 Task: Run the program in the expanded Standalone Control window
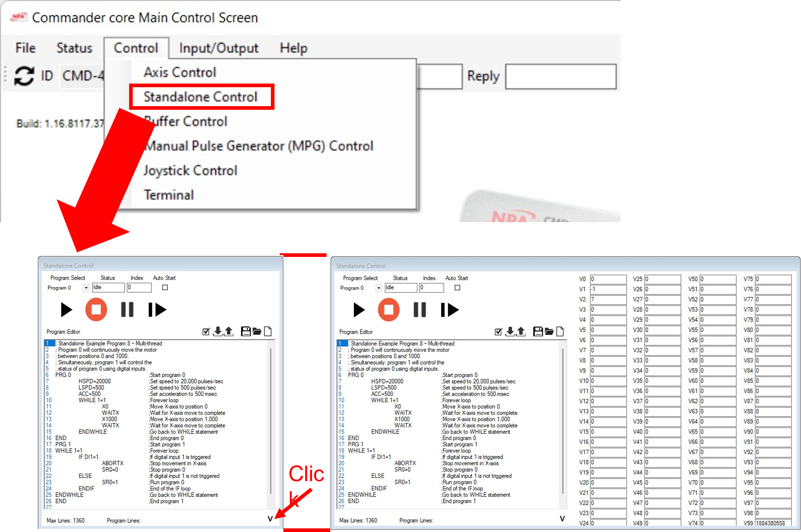pos(359,310)
